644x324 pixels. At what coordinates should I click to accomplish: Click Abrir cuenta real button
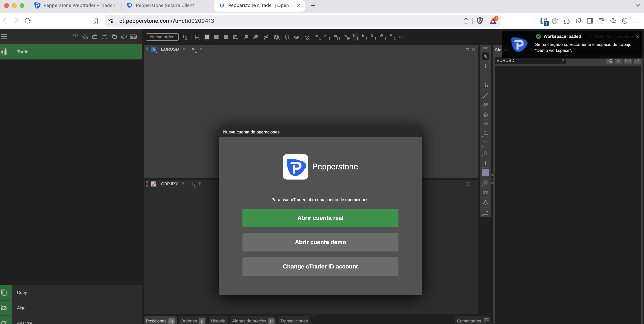[320, 218]
